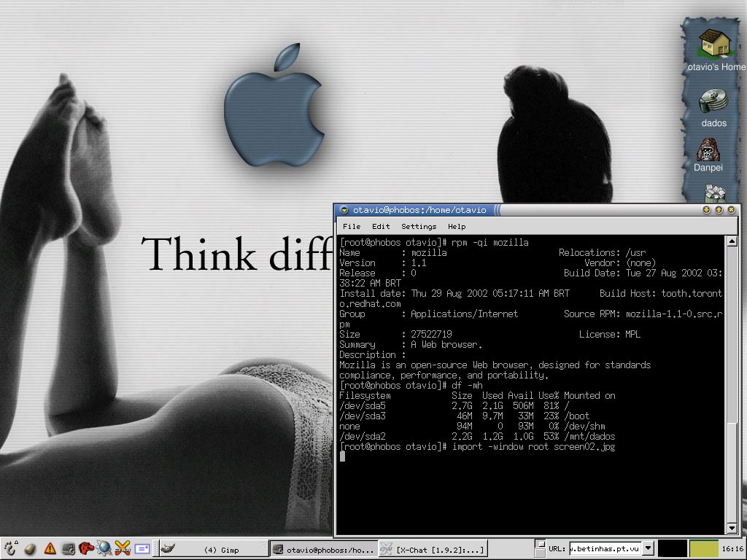Click 'import -window root screen02.jpg' command

(533, 447)
